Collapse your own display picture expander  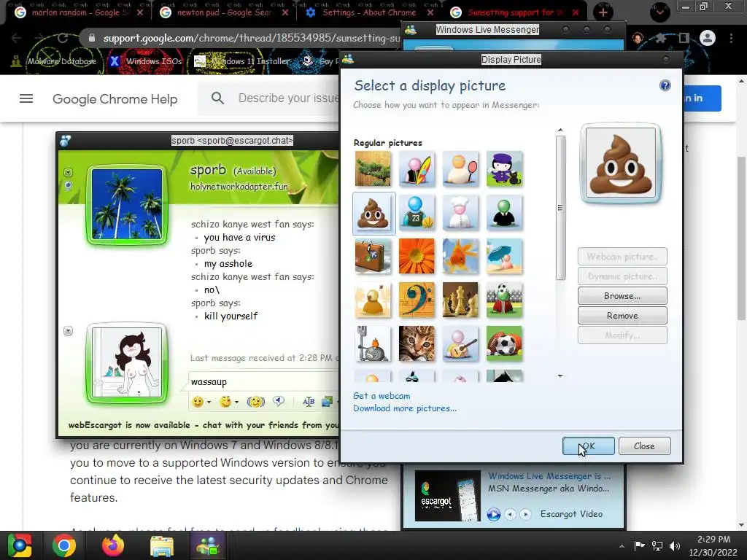point(68,331)
